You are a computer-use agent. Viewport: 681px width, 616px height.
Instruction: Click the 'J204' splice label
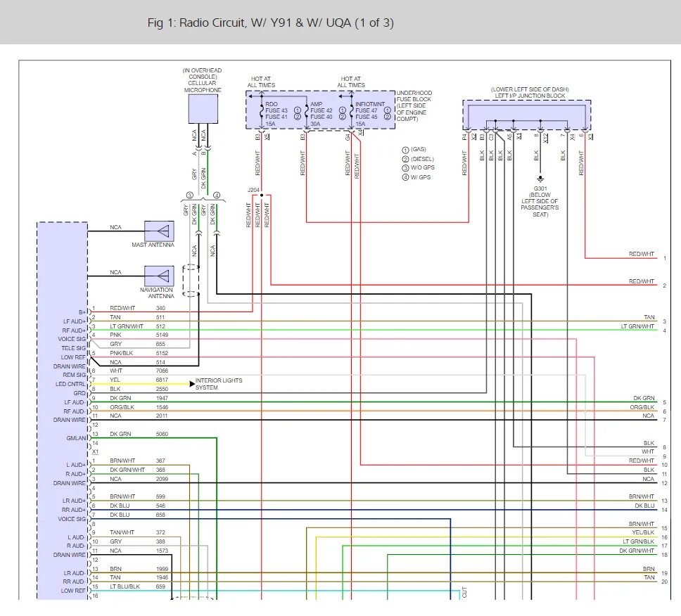pos(253,190)
